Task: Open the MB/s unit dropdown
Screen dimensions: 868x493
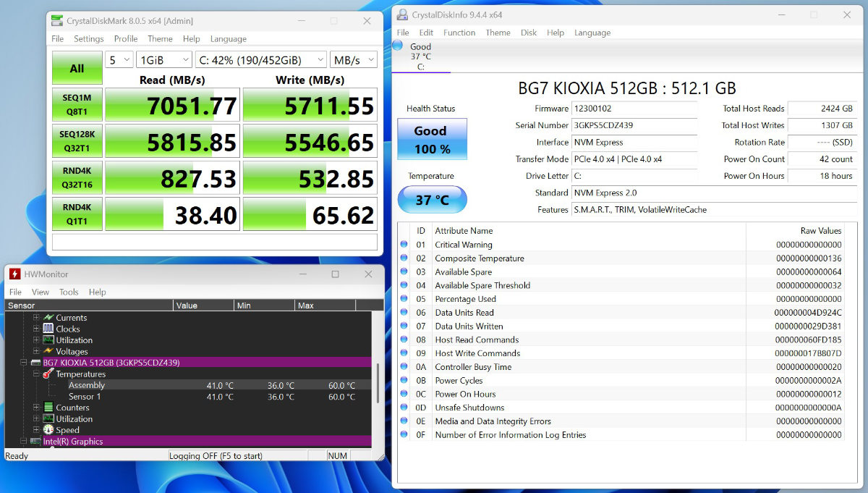Action: [354, 59]
